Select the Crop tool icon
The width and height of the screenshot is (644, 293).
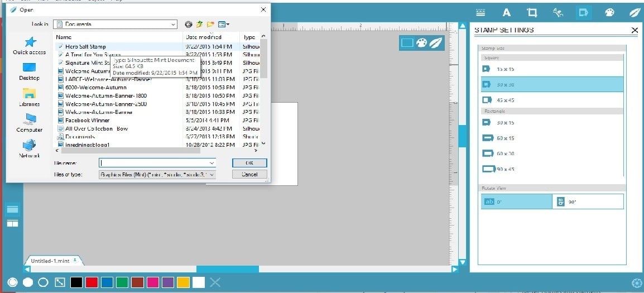pyautogui.click(x=532, y=13)
